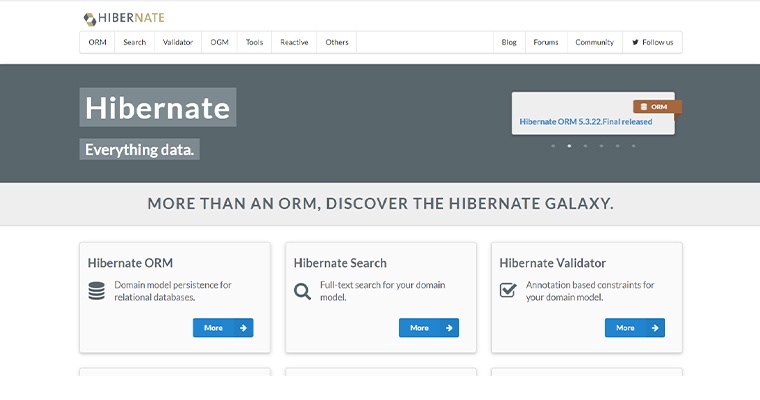This screenshot has height=400, width=760.
Task: Click 'Domain model persistence for relational databases' text
Action: click(173, 291)
